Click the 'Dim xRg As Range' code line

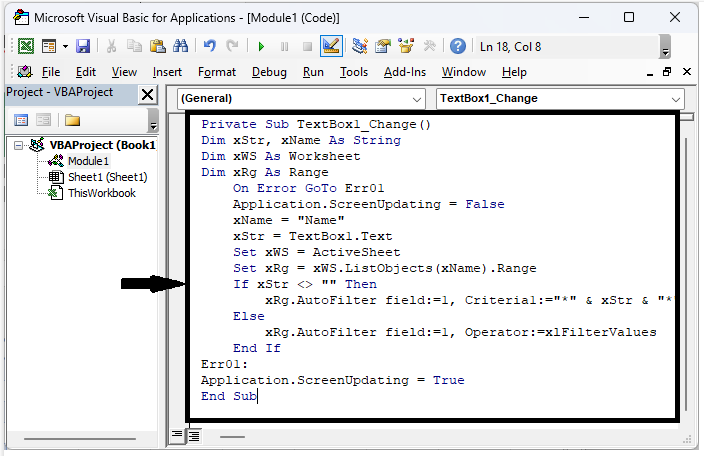tap(264, 172)
